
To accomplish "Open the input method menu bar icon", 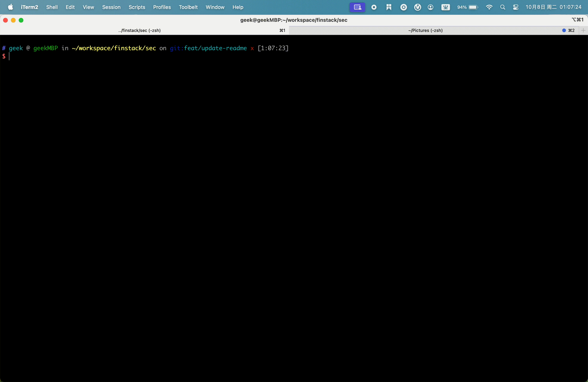I will pos(445,7).
